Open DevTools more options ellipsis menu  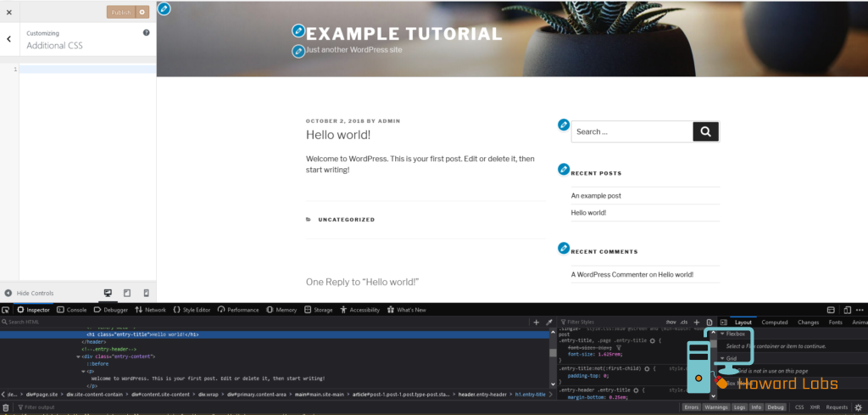pyautogui.click(x=860, y=310)
